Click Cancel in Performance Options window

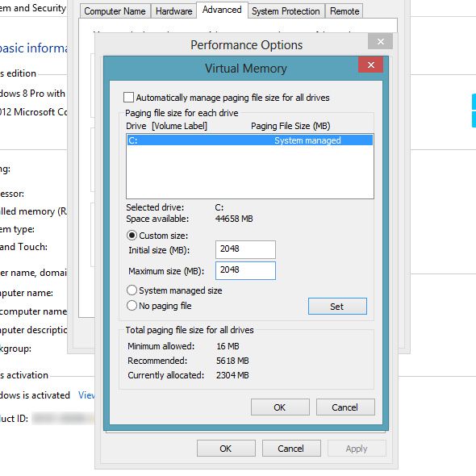pyautogui.click(x=291, y=448)
